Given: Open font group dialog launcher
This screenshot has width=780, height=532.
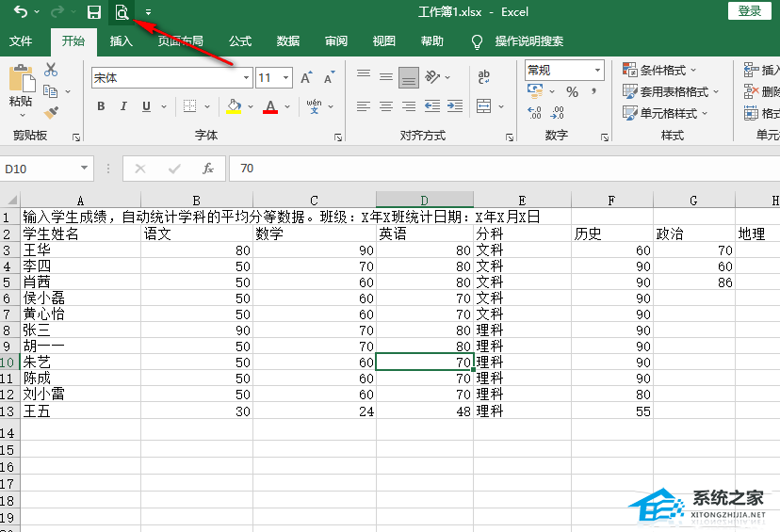Looking at the screenshot, I should pos(338,137).
